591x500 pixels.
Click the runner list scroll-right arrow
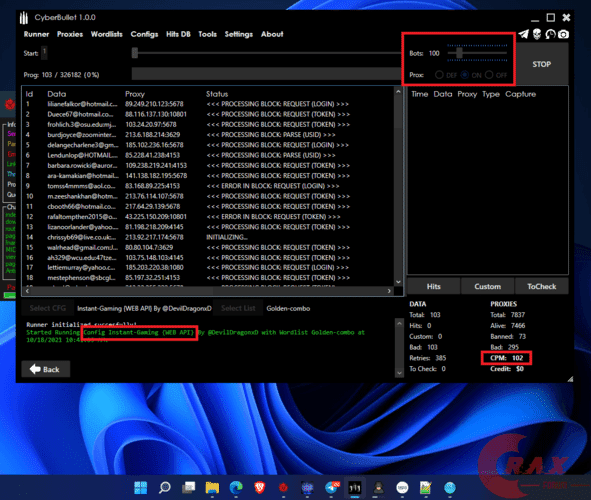tap(389, 291)
